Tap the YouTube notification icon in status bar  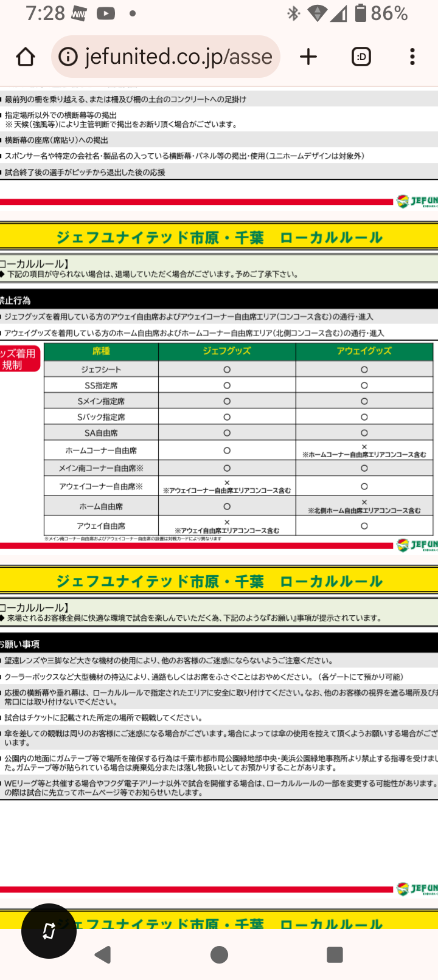[105, 13]
